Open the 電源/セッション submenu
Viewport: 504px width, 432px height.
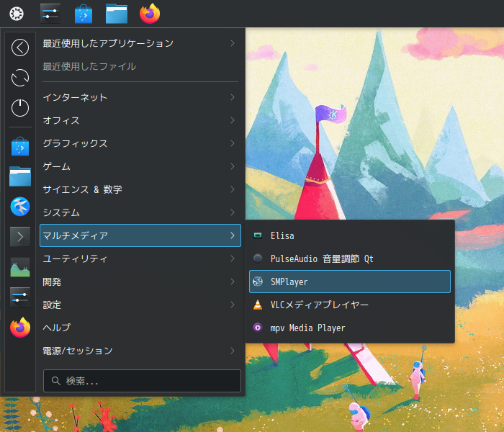[140, 351]
